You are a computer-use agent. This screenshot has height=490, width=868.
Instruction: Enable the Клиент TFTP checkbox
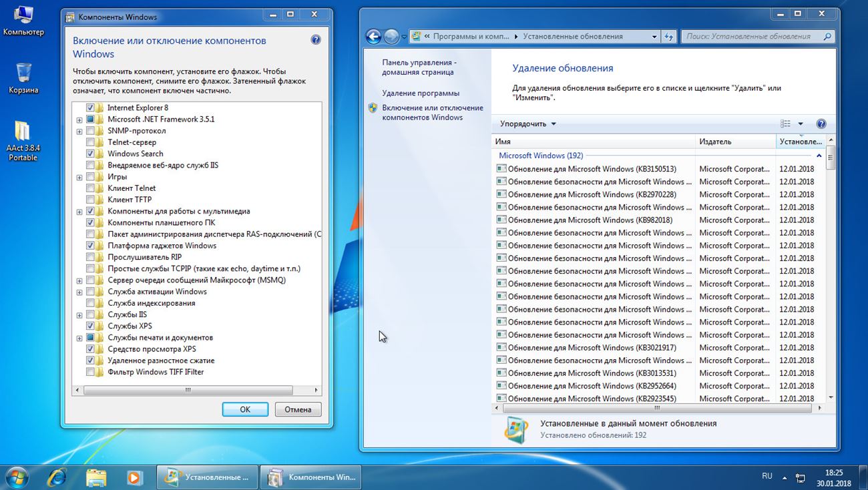(x=90, y=200)
